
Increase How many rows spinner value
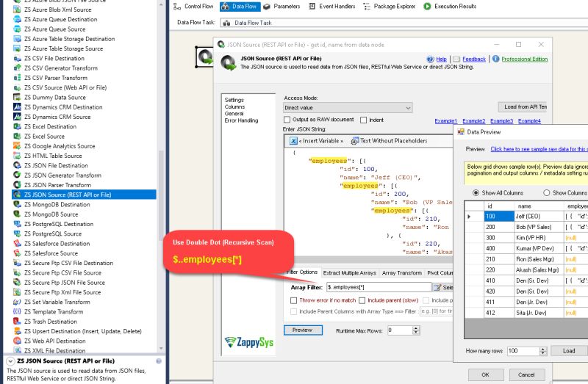pos(543,349)
